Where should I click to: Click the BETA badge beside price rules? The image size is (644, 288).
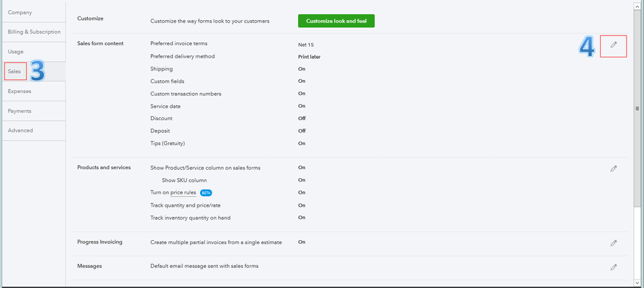coord(206,192)
